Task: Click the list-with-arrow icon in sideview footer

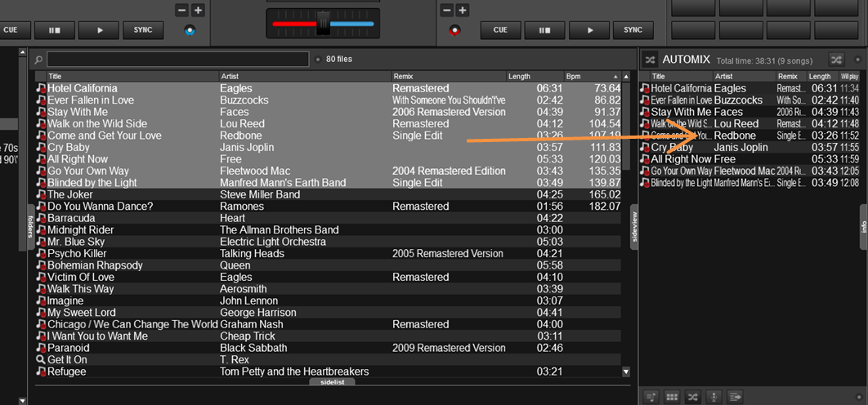Action: coord(734,397)
